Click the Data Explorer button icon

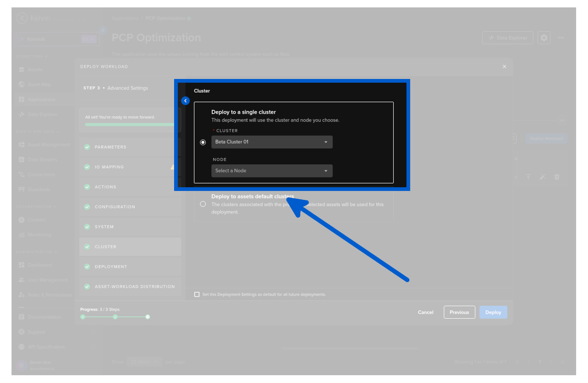[491, 38]
